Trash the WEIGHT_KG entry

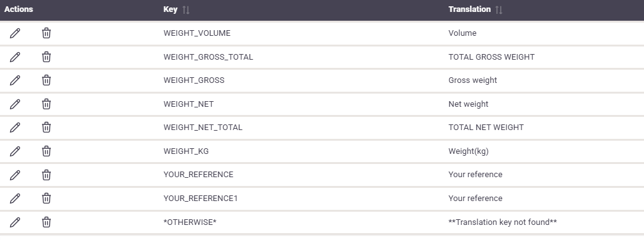pos(46,151)
